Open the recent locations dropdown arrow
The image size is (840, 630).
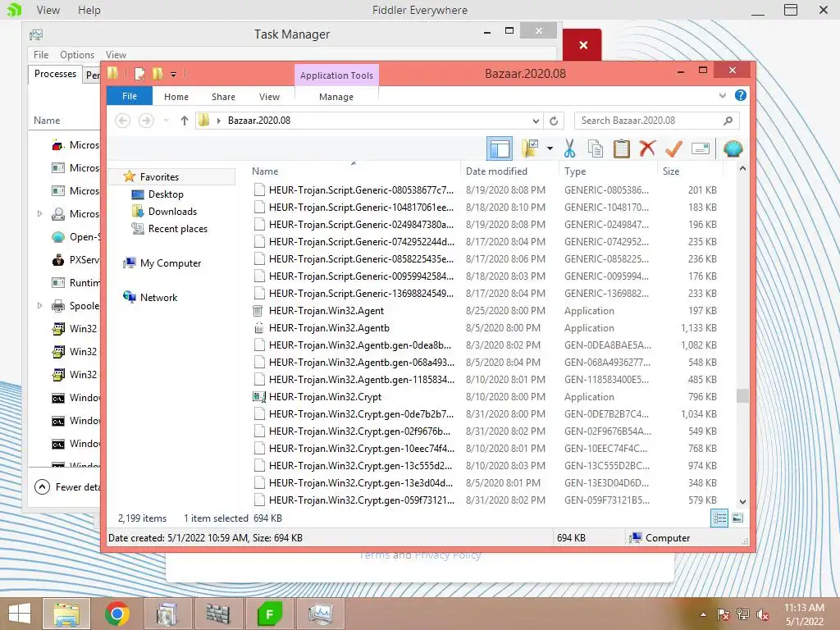pos(167,121)
